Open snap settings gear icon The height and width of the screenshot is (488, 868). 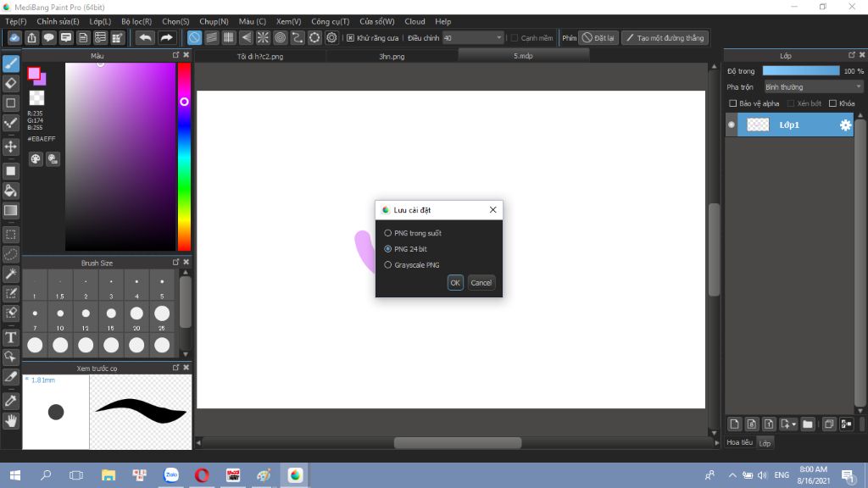(x=331, y=37)
